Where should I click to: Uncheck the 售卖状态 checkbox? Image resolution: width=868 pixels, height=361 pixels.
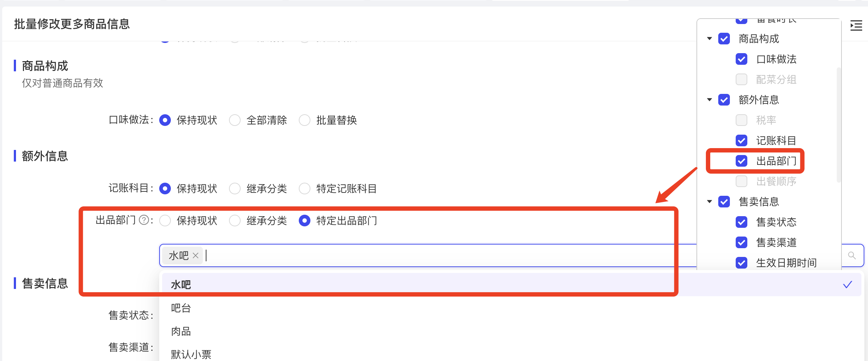coord(742,222)
